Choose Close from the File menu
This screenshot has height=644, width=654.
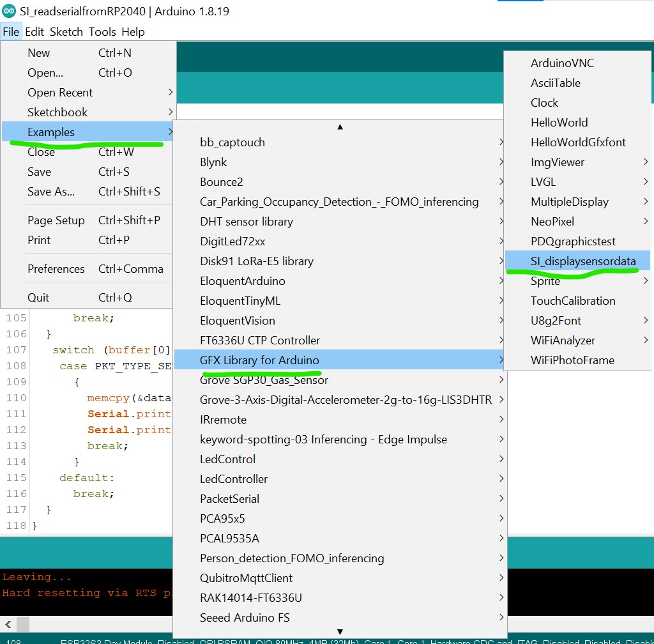click(x=87, y=152)
